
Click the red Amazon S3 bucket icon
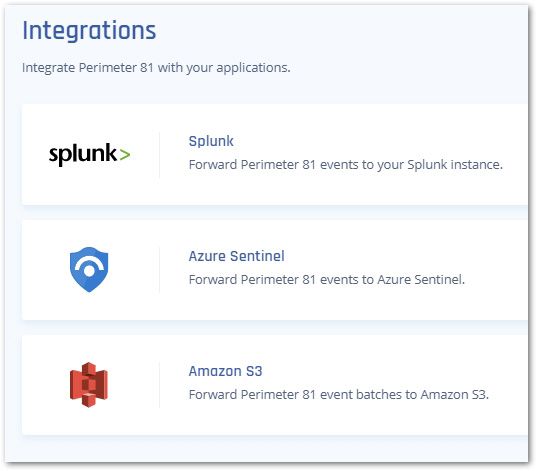[89, 385]
